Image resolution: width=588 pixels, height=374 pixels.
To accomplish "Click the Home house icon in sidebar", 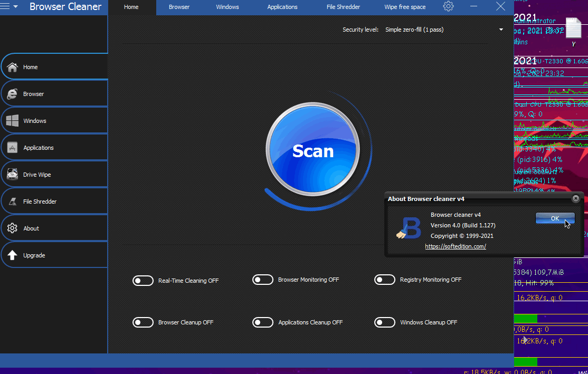I will pyautogui.click(x=12, y=67).
